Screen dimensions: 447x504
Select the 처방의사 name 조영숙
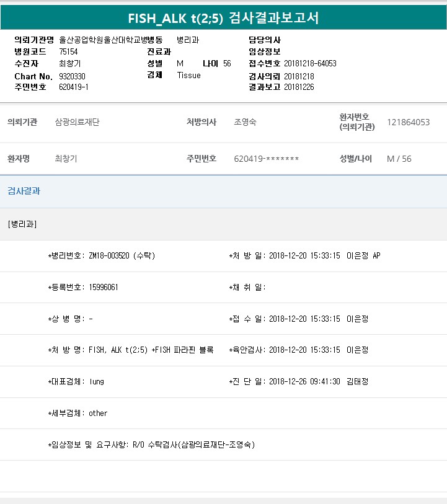point(245,122)
